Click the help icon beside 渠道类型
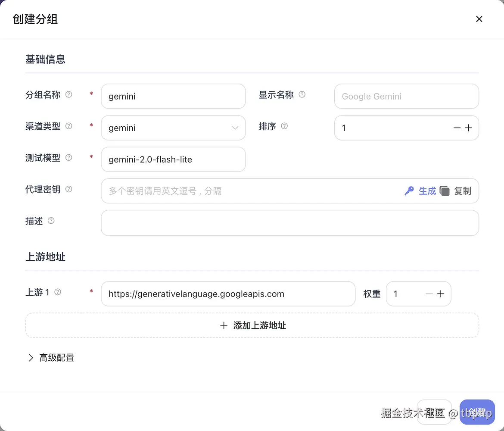Image resolution: width=504 pixels, height=431 pixels. coord(68,126)
